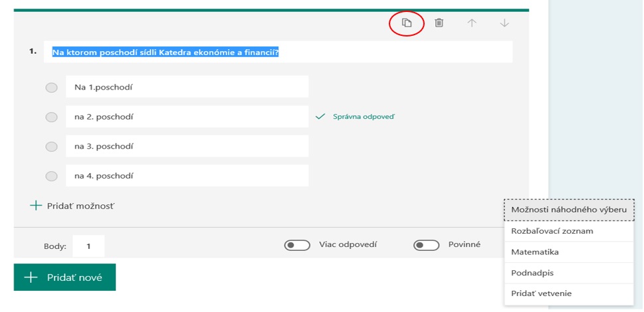Click the Body points input field
This screenshot has height=312, width=644.
pyautogui.click(x=88, y=246)
